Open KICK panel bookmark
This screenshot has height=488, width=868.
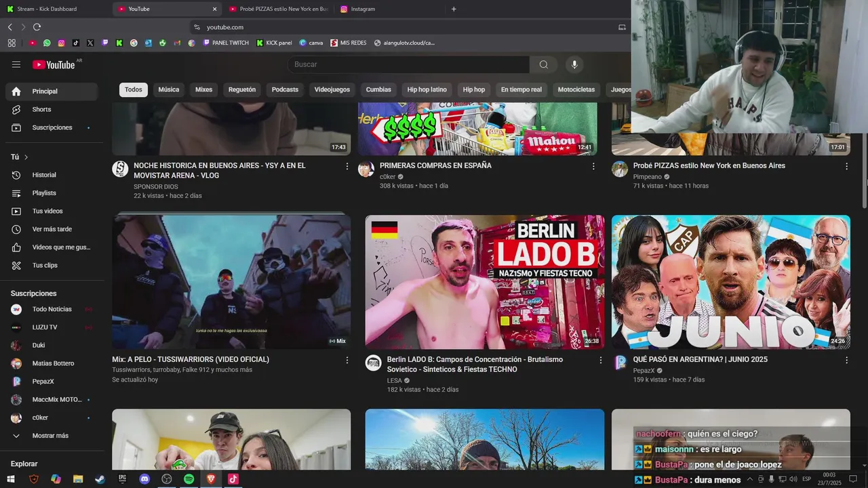point(274,43)
